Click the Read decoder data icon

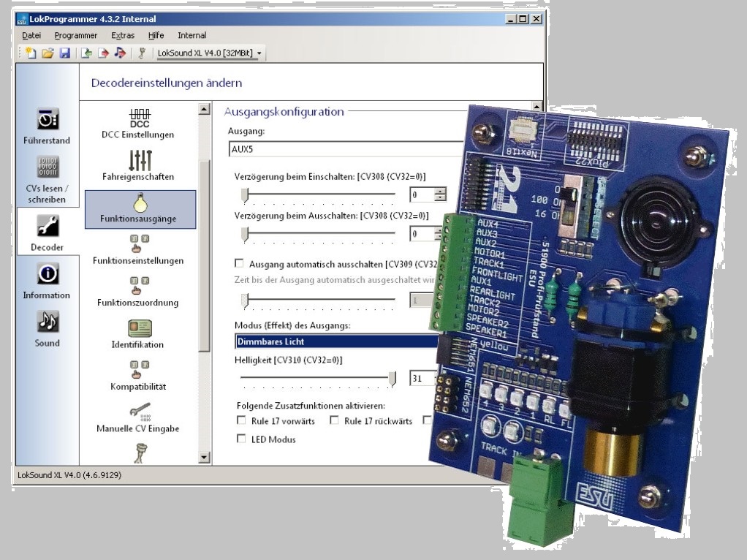(x=87, y=53)
